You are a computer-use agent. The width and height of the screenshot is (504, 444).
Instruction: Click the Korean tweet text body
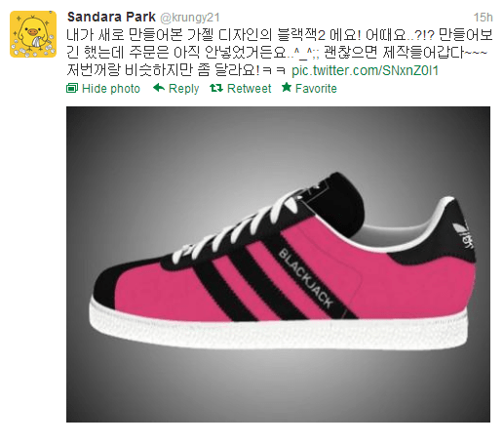tap(280, 53)
